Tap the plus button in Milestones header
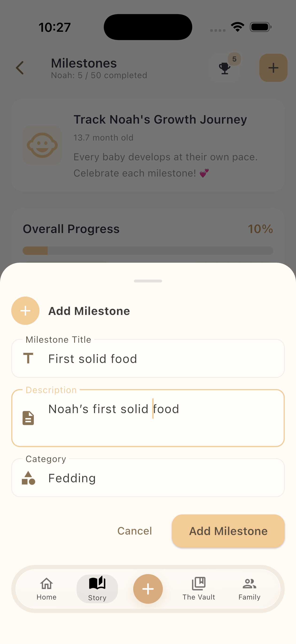 pos(273,68)
